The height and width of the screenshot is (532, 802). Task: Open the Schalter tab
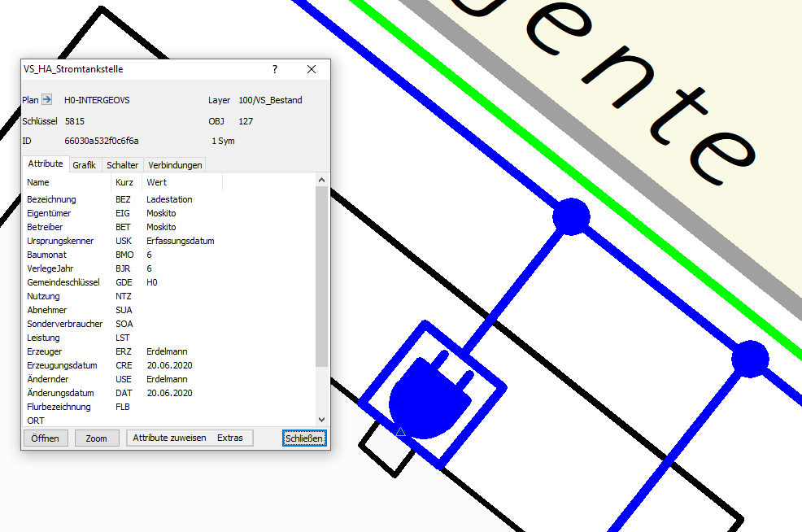(122, 165)
